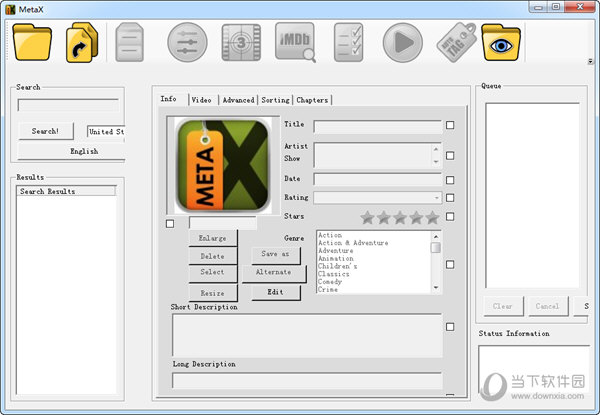The image size is (600, 415).
Task: Select the Animation genre
Action: (x=336, y=259)
